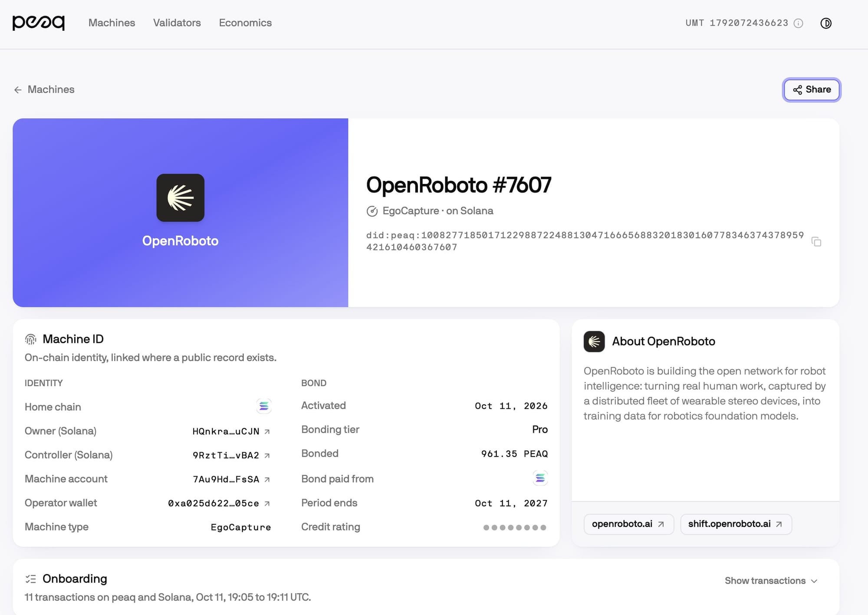Open the Machines nav item
Image resolution: width=868 pixels, height=615 pixels.
[112, 23]
